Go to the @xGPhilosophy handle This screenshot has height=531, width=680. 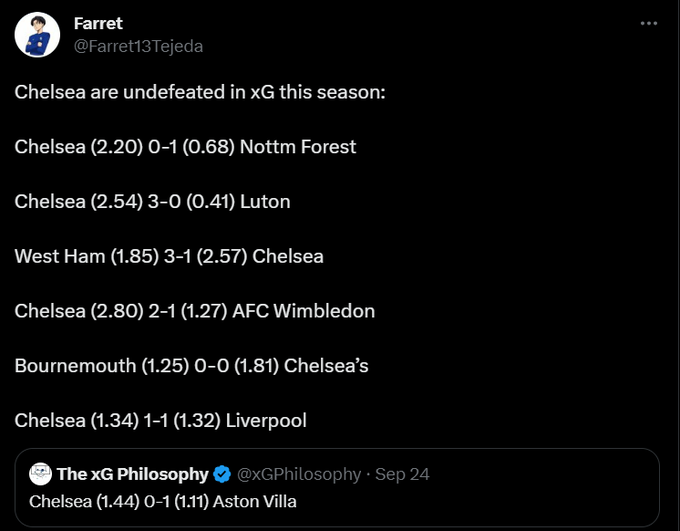[x=299, y=475]
